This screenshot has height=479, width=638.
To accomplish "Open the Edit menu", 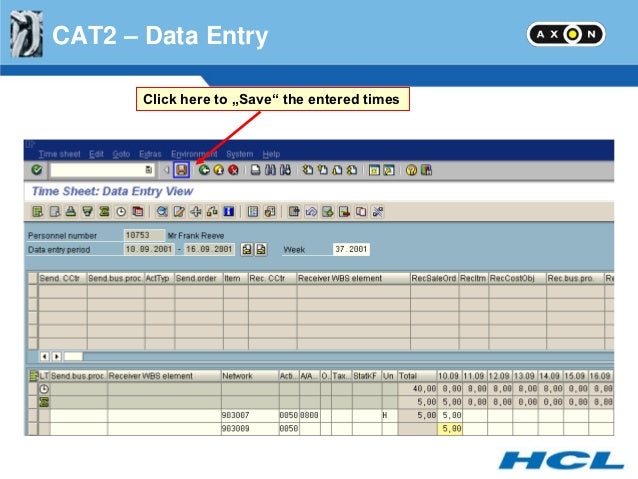I will 96,154.
